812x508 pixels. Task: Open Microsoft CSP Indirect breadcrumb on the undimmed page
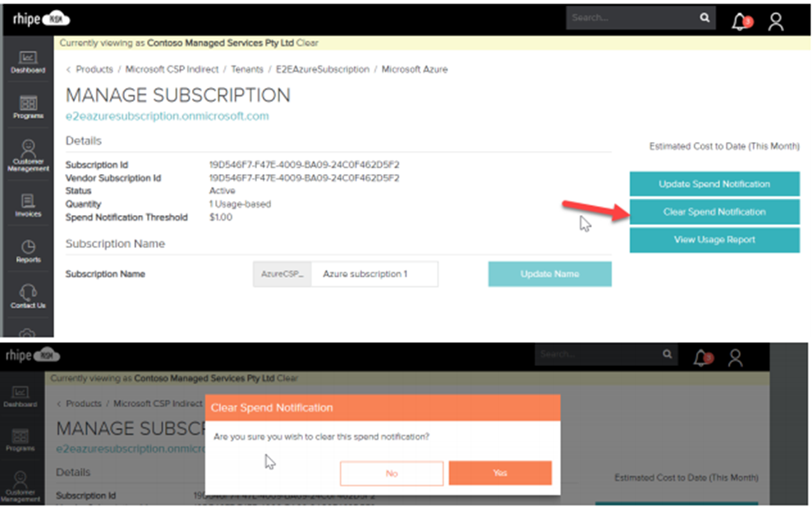click(172, 70)
